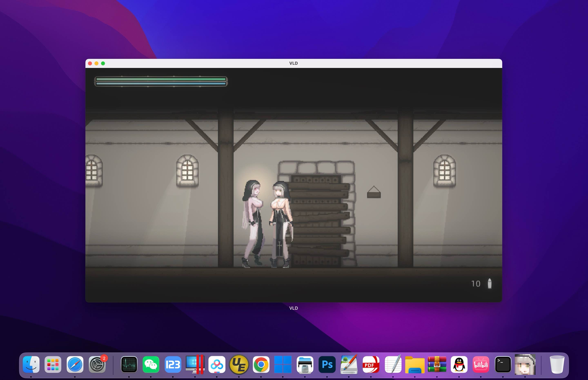The image size is (588, 380).
Task: Click the blue mana bar below health
Action: 161,84
